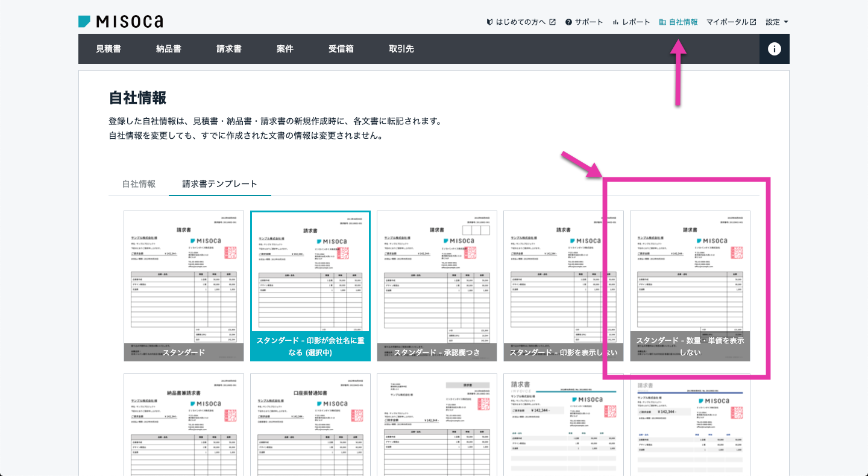Select the window-envelope style 請求書 template
868x476 pixels.
pyautogui.click(x=437, y=425)
